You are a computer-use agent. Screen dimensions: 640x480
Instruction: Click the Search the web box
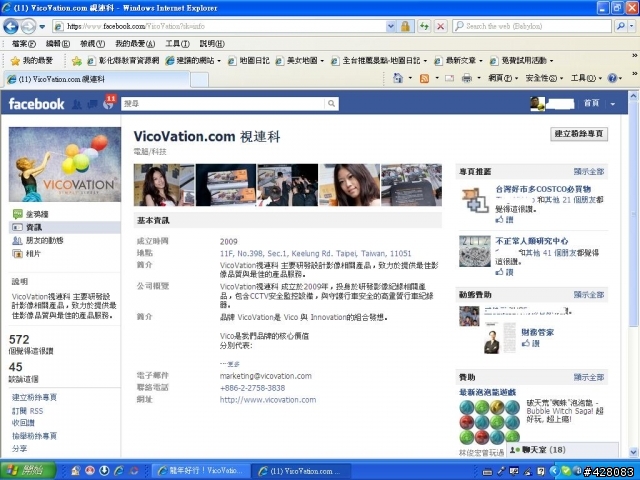532,26
